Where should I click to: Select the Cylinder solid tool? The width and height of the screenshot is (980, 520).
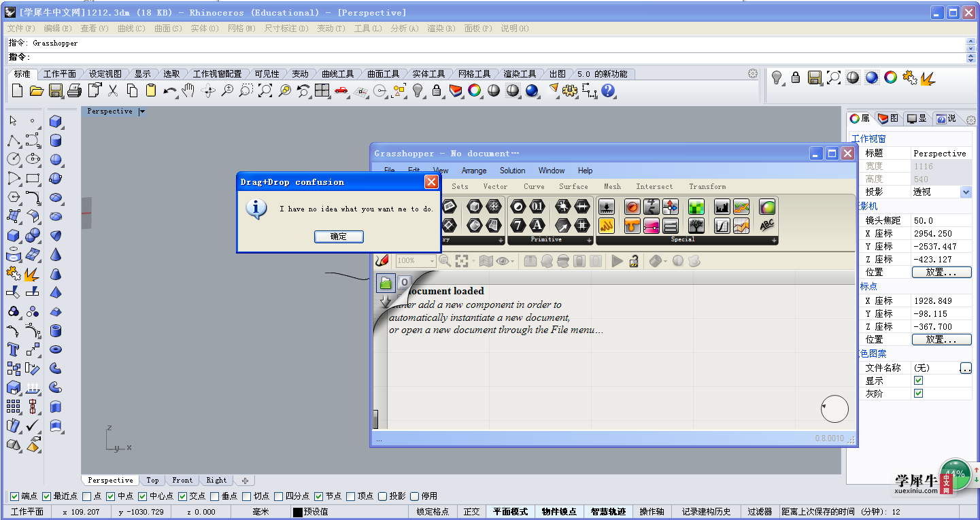(56, 141)
